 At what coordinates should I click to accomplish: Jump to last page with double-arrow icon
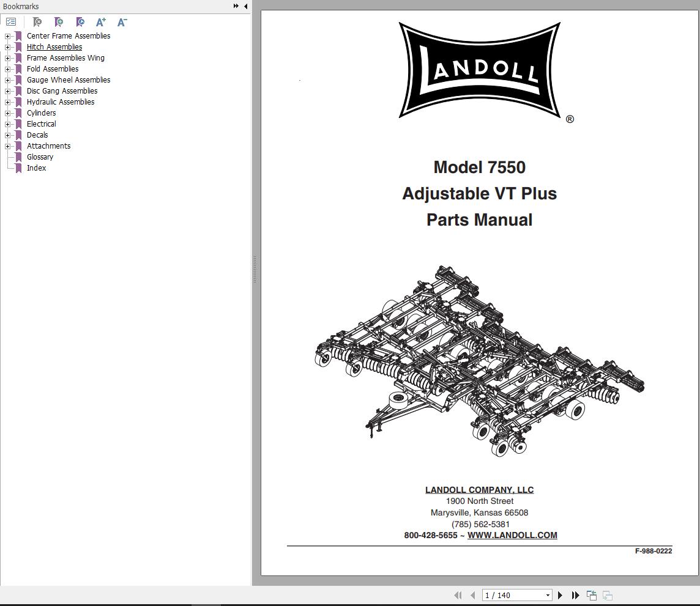[575, 594]
